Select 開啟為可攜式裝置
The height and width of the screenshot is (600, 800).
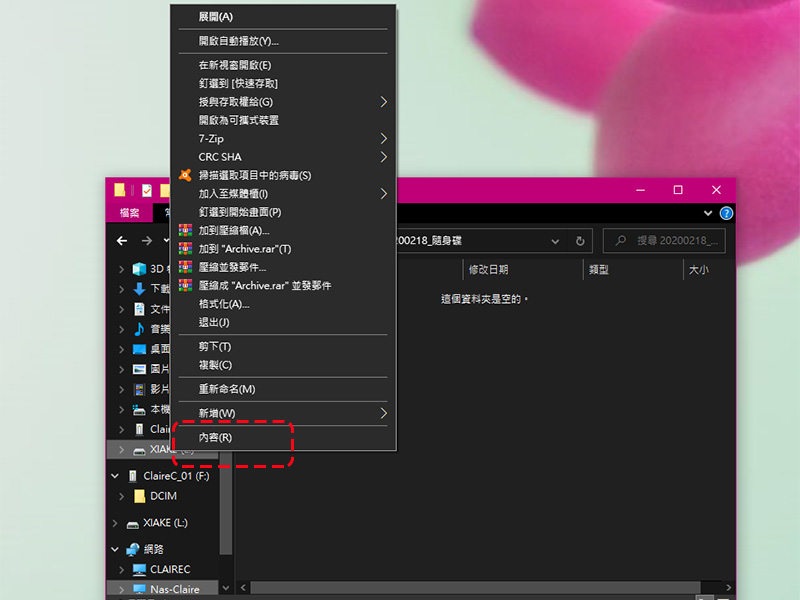coord(283,120)
